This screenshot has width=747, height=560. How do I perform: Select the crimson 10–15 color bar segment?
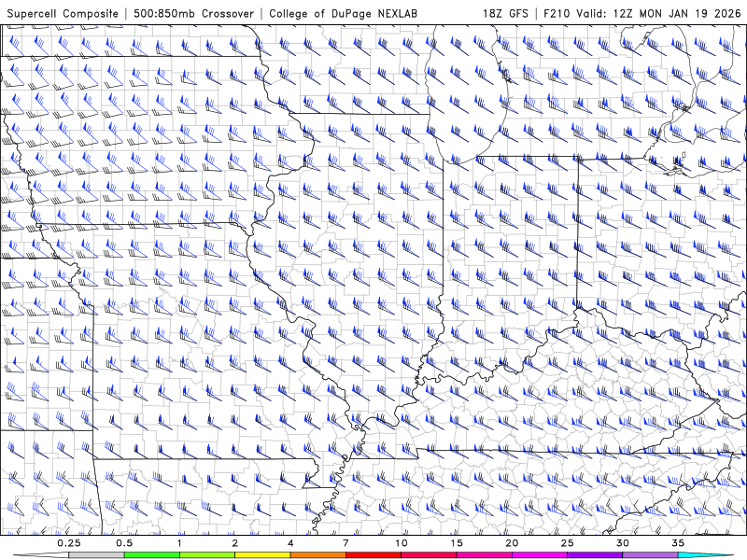pos(429,555)
